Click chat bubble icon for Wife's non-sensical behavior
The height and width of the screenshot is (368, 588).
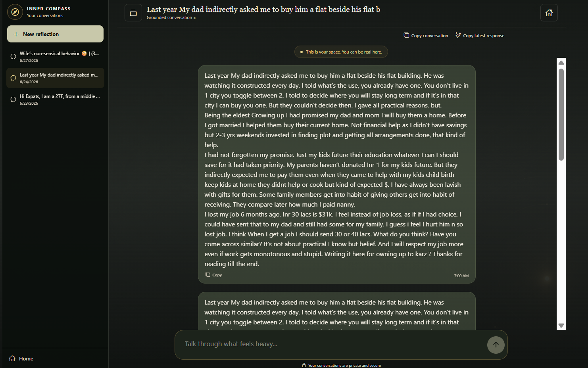coord(13,56)
